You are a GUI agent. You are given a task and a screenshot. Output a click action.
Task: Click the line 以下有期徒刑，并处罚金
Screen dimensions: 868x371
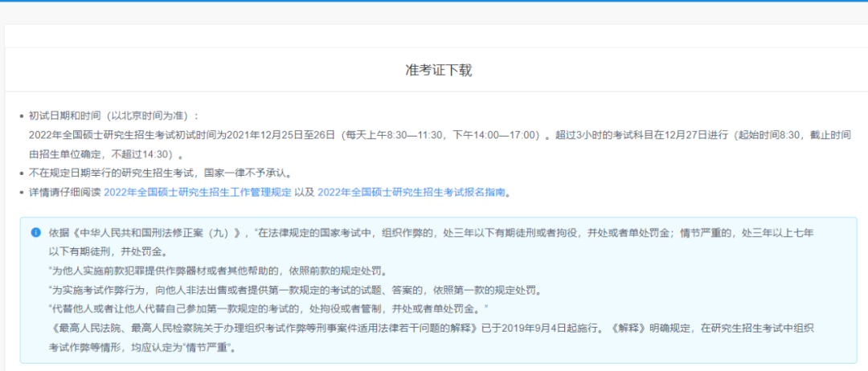coord(108,252)
